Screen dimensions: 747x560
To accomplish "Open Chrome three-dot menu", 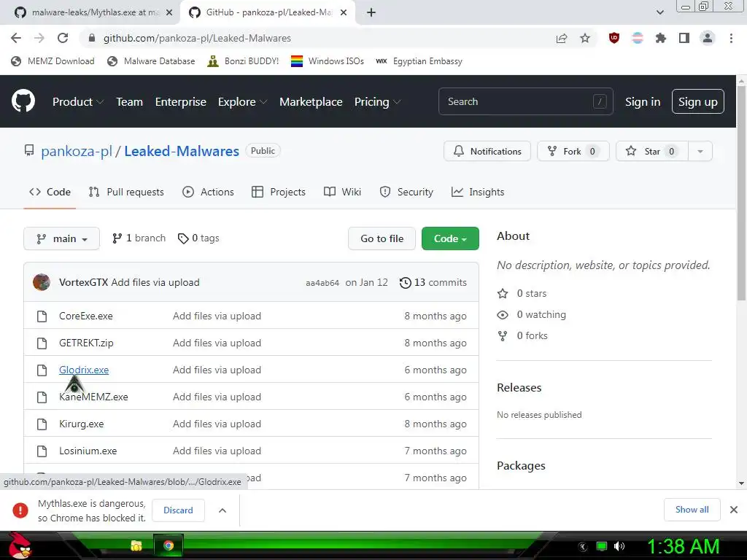I will (731, 38).
